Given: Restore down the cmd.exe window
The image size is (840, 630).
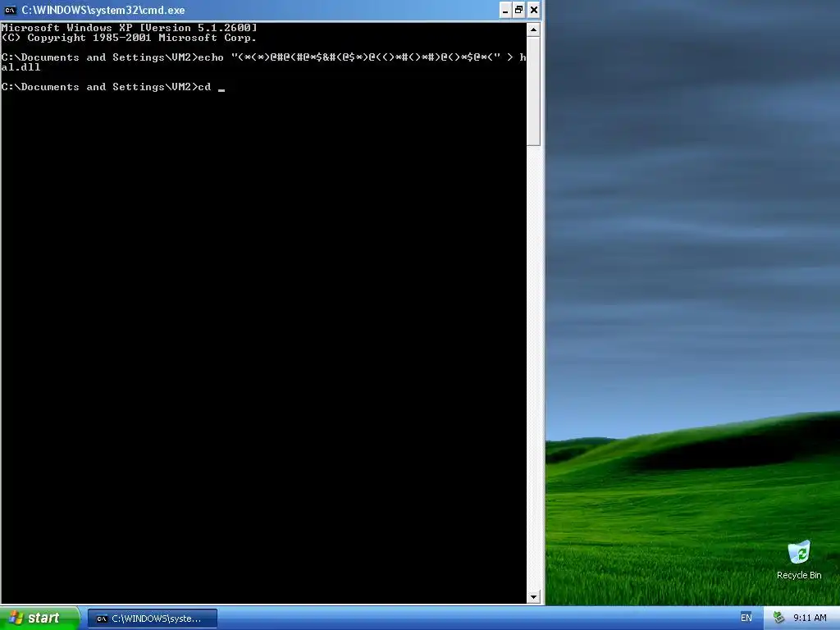Looking at the screenshot, I should (x=519, y=10).
